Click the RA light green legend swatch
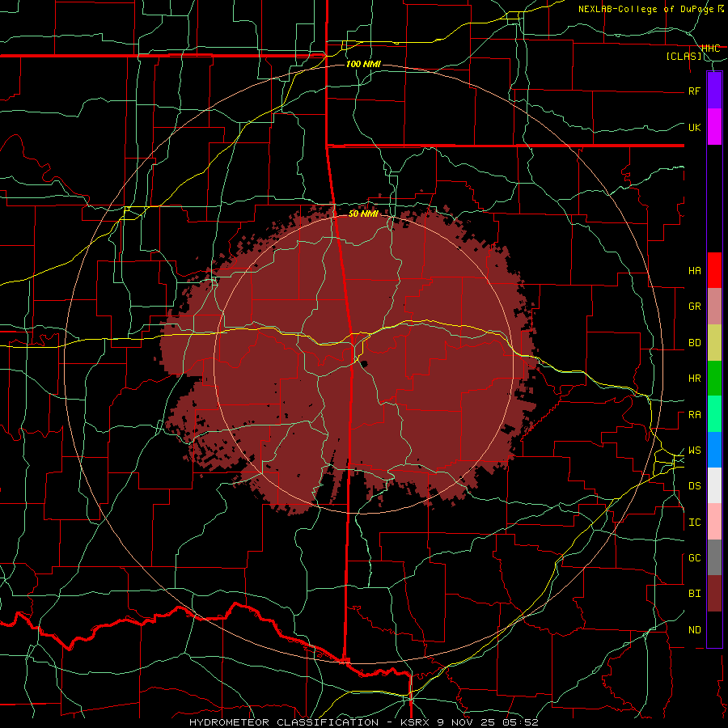Viewport: 728px width, 728px height. tap(714, 414)
